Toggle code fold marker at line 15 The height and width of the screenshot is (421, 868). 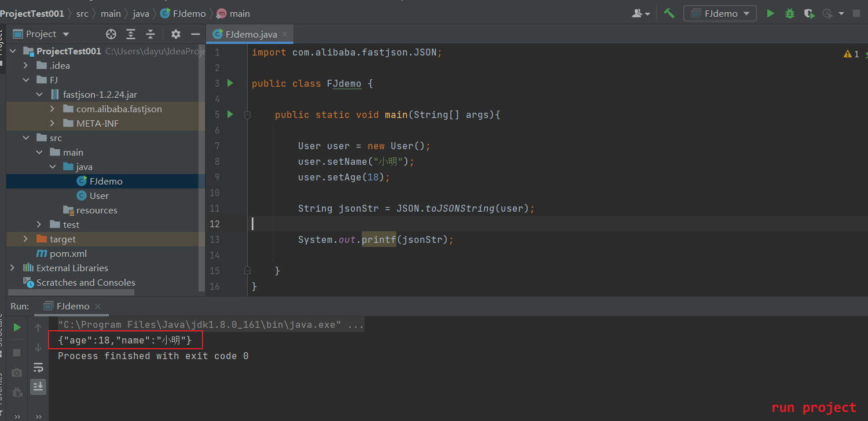pyautogui.click(x=248, y=270)
